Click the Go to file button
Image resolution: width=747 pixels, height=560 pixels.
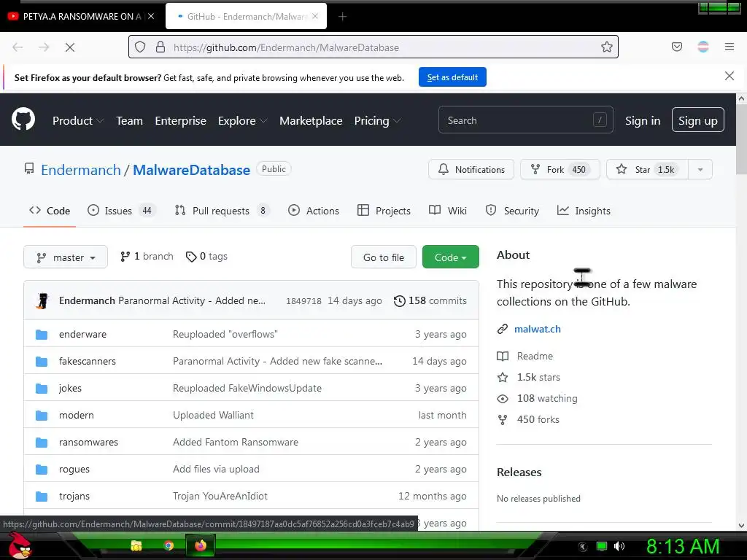[x=384, y=257]
